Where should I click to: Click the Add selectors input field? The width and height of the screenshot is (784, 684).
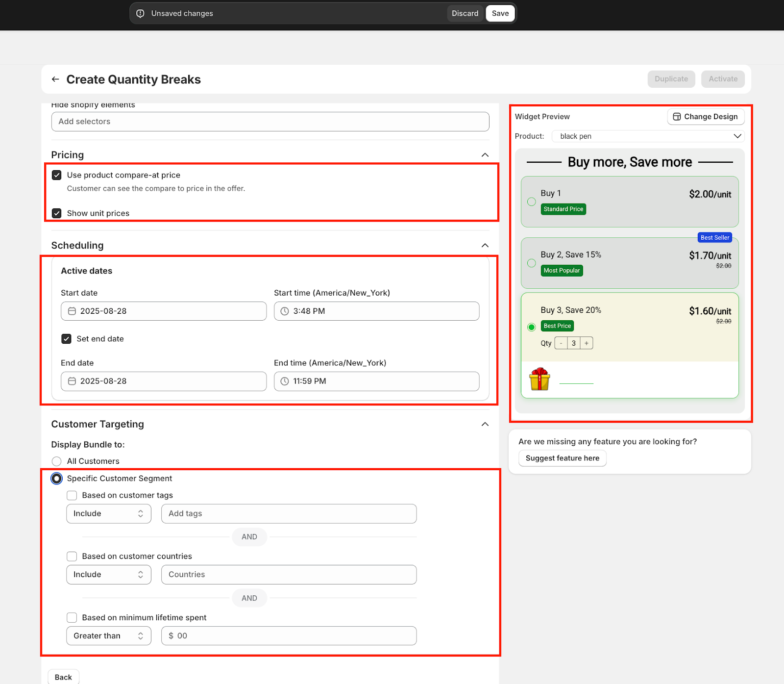[270, 122]
